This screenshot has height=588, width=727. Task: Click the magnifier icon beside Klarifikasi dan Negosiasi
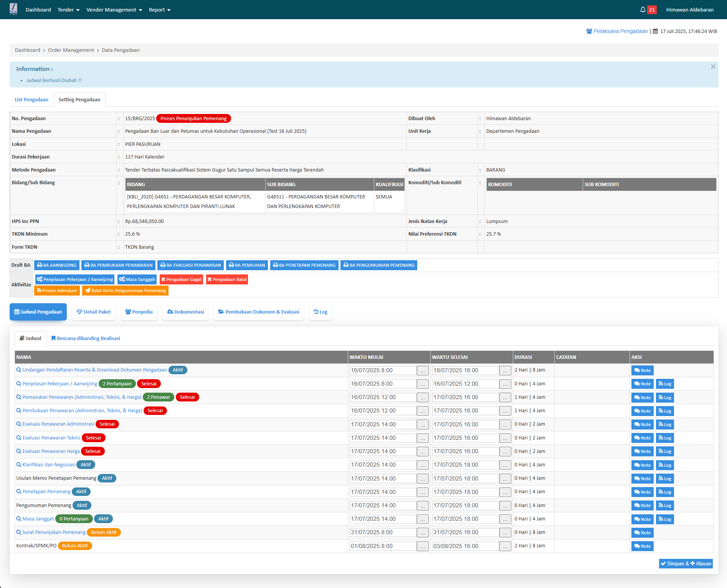point(19,465)
